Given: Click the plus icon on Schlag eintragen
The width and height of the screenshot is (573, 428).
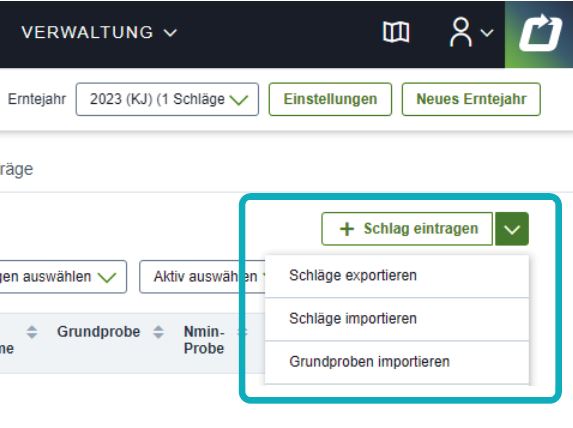Looking at the screenshot, I should (346, 229).
